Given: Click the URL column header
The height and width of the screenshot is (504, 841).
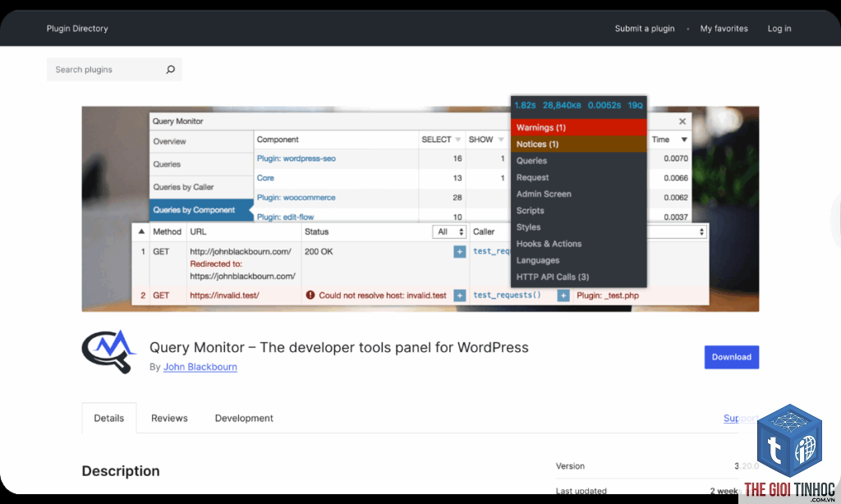Looking at the screenshot, I should click(x=198, y=231).
